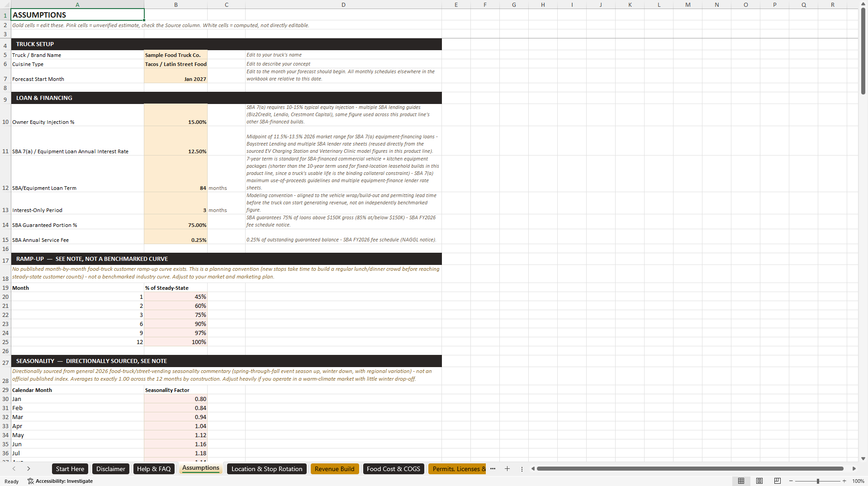Select Jan seasonality factor 0.80
This screenshot has width=868, height=486.
pos(175,399)
